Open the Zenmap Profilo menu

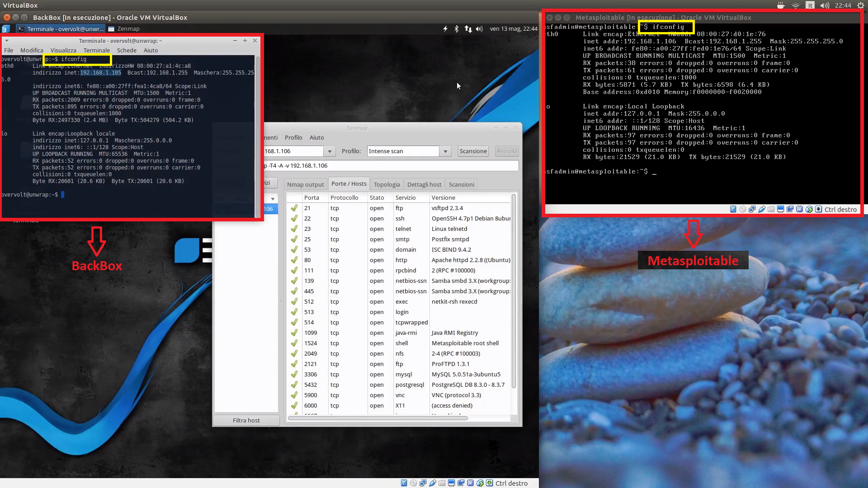(293, 137)
